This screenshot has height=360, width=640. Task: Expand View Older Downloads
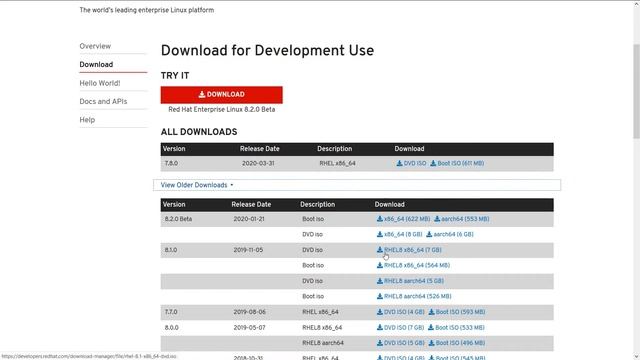(197, 185)
